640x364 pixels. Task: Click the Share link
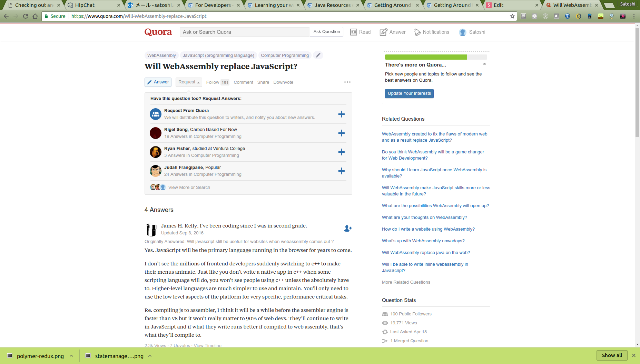(x=263, y=82)
